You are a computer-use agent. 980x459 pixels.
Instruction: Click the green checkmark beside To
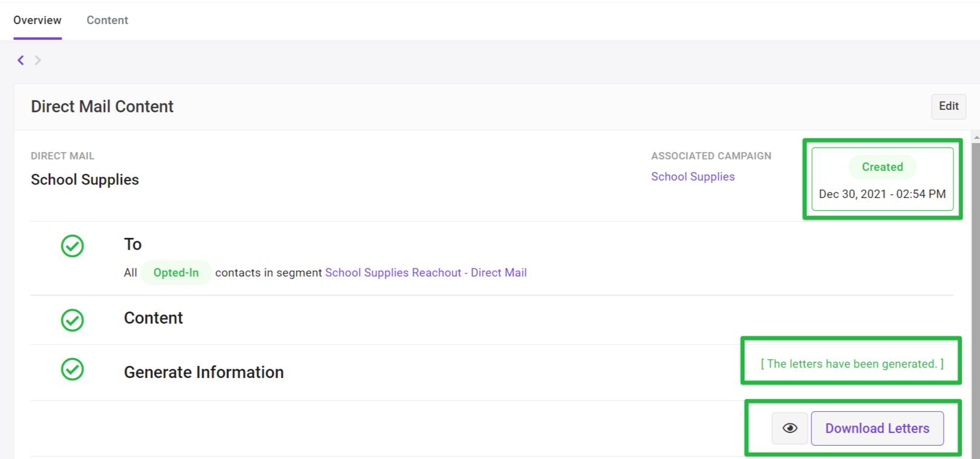coord(73,246)
